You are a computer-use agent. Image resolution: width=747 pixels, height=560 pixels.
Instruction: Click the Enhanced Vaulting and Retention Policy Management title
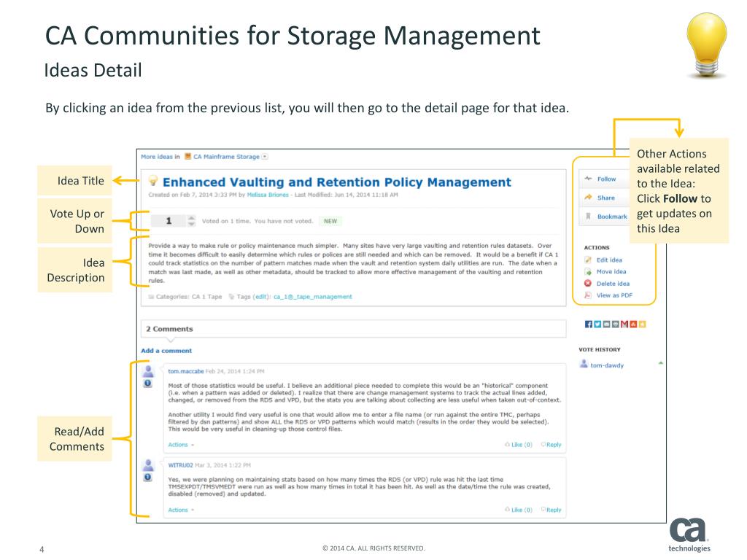(337, 182)
